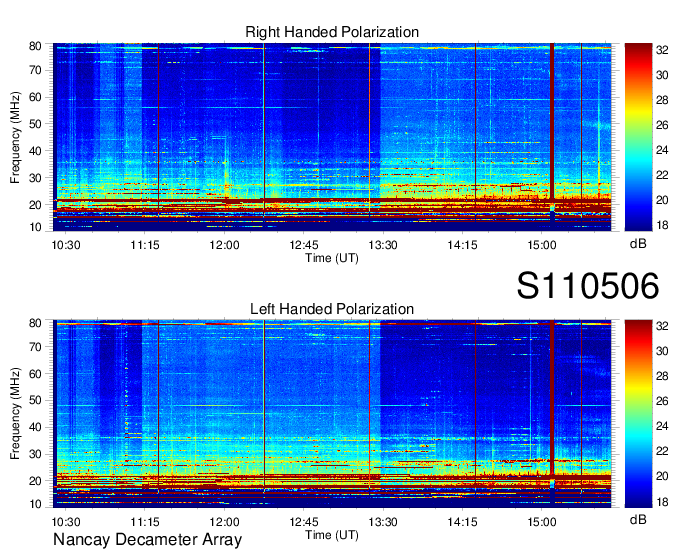Click the 60 MHz tick on Right Handed plot
This screenshot has width=680, height=552.
tap(35, 98)
